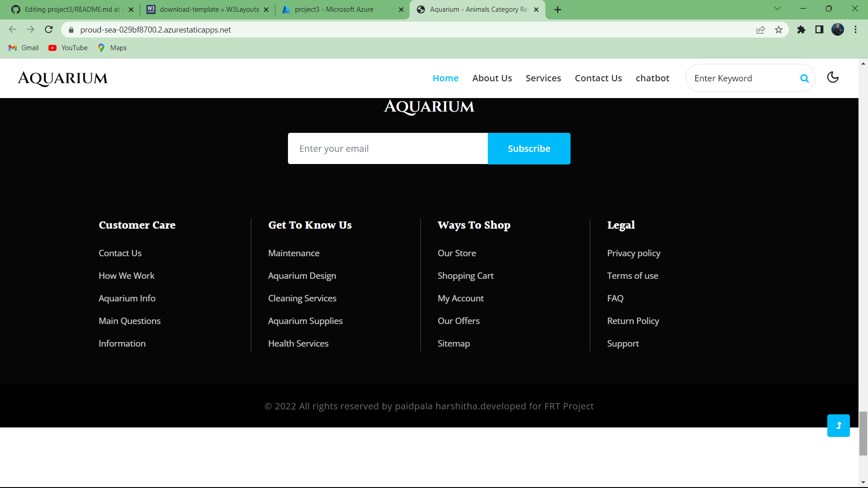Click the scroll-to-top arrow button

(838, 425)
